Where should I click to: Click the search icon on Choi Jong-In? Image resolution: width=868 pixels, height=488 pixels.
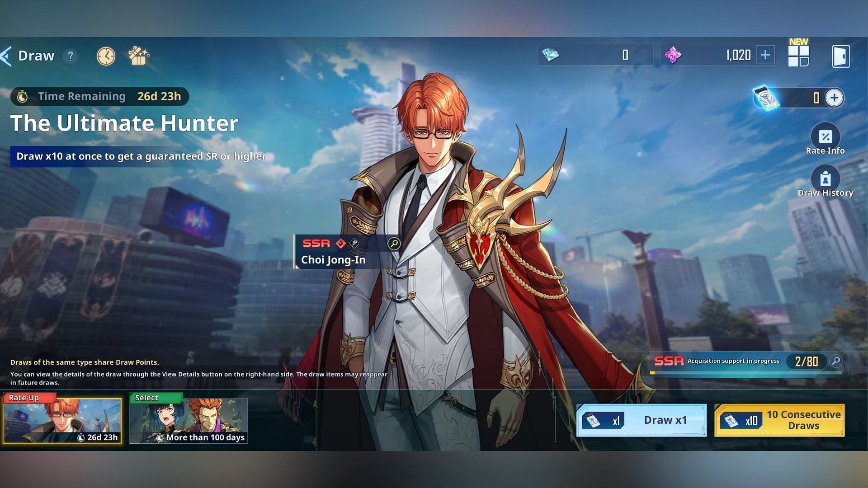393,243
